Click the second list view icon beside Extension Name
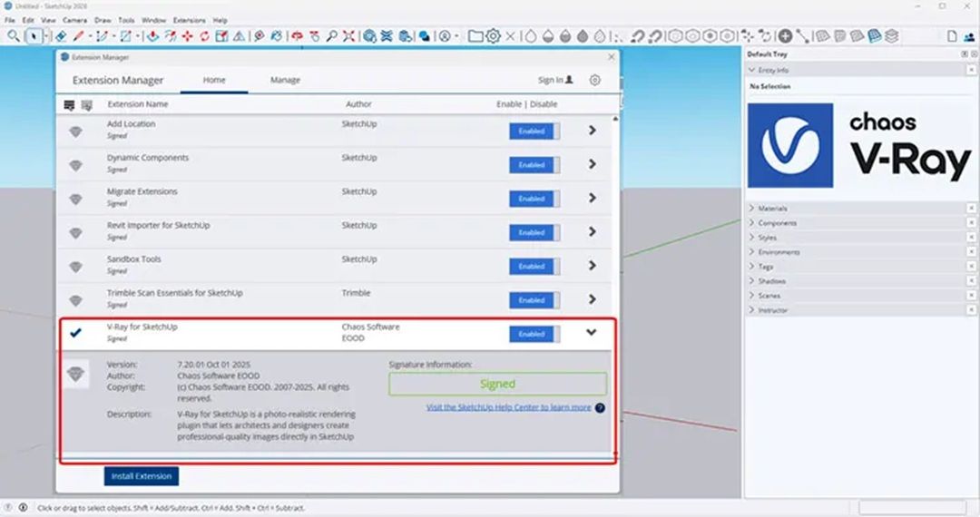 [87, 105]
